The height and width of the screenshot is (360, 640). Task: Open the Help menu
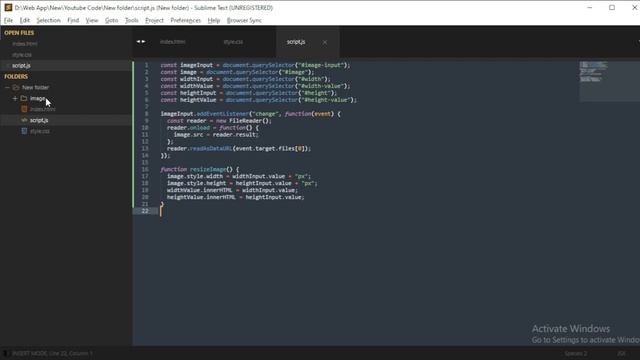(213, 20)
